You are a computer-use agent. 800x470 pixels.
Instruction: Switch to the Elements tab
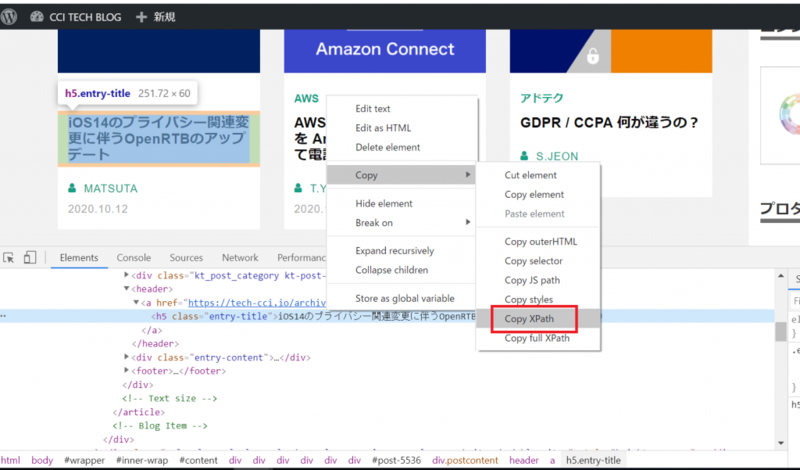(79, 258)
